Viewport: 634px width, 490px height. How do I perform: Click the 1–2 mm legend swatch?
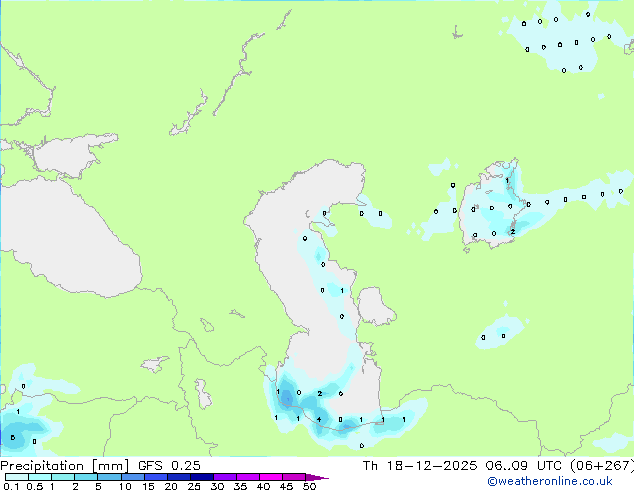[x=63, y=477]
